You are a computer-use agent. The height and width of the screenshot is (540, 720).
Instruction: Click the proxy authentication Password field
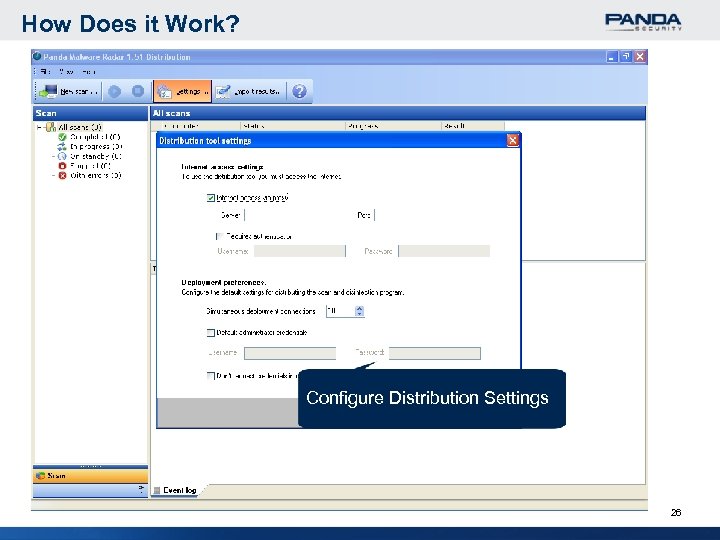click(444, 251)
